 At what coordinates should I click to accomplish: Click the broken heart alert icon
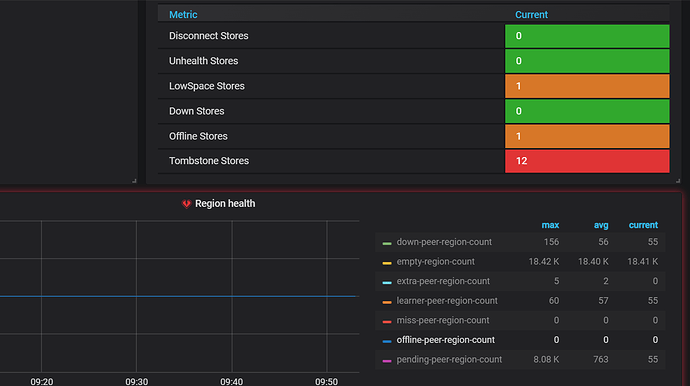(x=186, y=204)
